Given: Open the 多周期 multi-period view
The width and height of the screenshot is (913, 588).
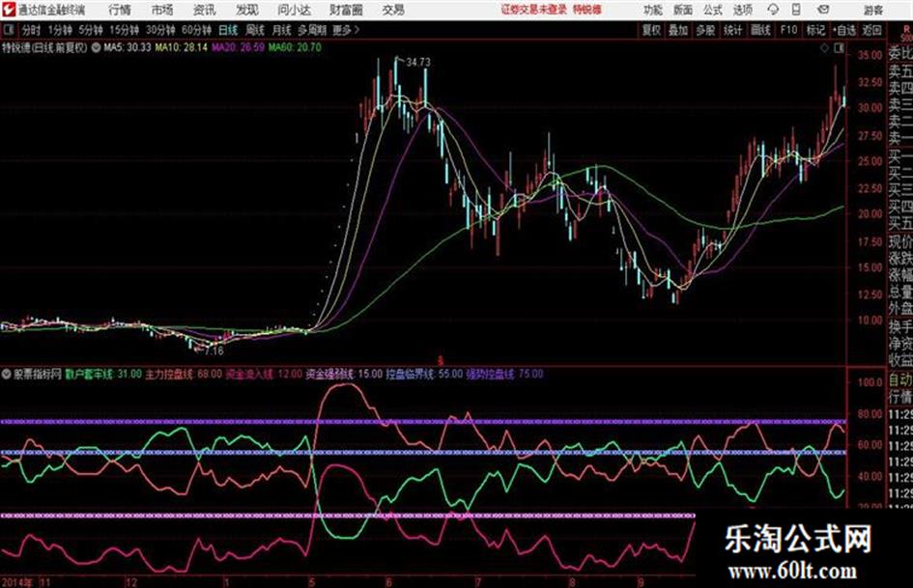Looking at the screenshot, I should point(312,30).
